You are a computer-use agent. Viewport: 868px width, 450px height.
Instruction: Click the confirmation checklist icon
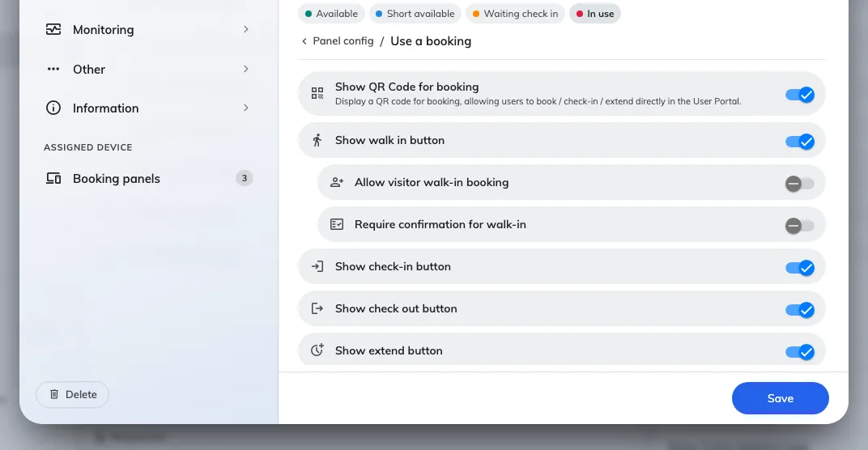click(x=337, y=224)
